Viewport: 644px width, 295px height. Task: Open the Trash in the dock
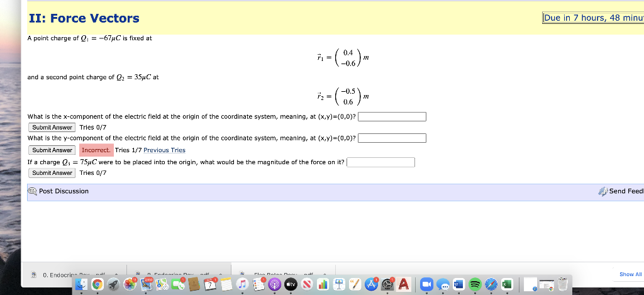[x=563, y=284]
